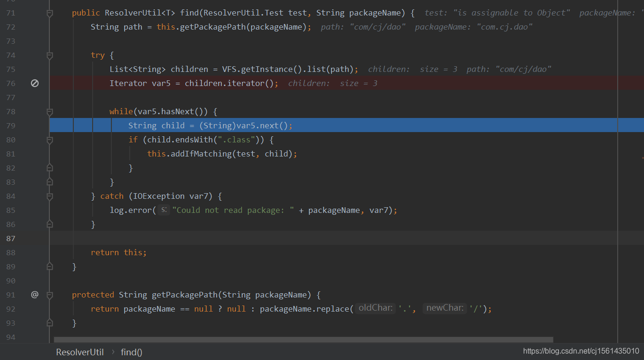644x360 pixels.
Task: Click the ".class" string literal on line 80
Action: 239,140
